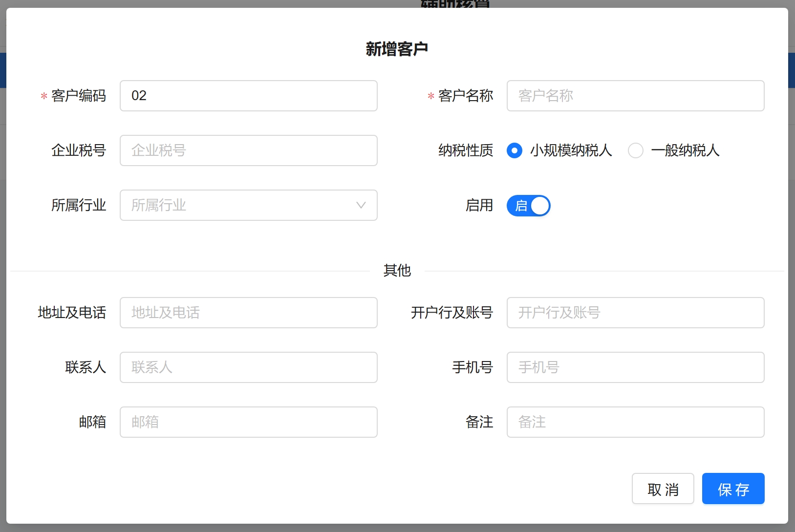Click the 新增客户 dialog title
Viewport: 795px width, 532px height.
click(x=397, y=49)
